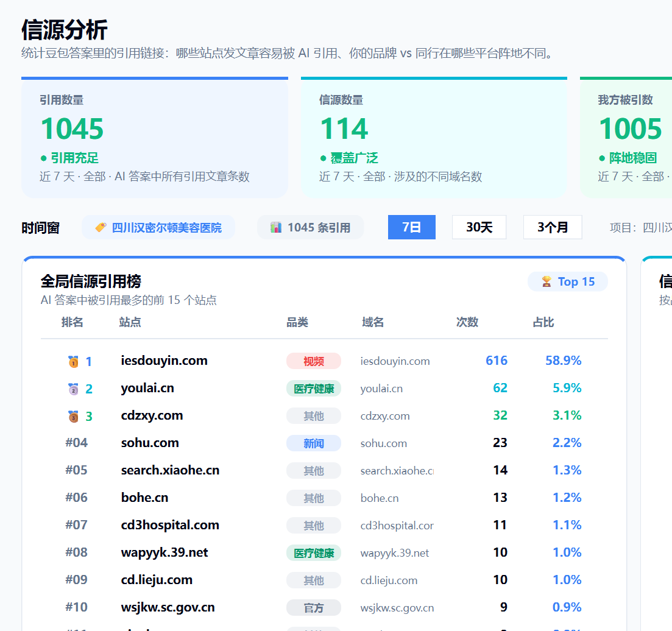Click the #10 rank label

(76, 607)
